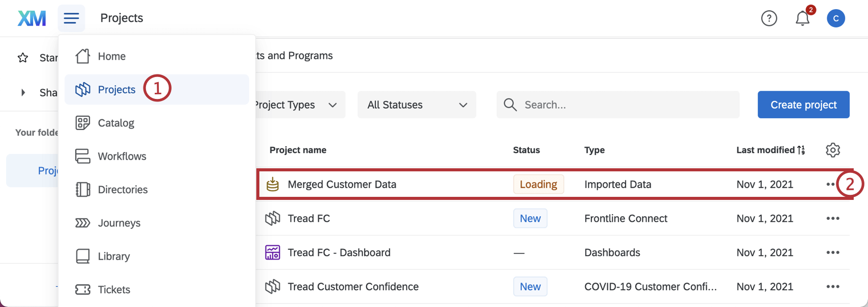868x307 pixels.
Task: Open options for Tread Customer Confidence row
Action: tap(833, 287)
